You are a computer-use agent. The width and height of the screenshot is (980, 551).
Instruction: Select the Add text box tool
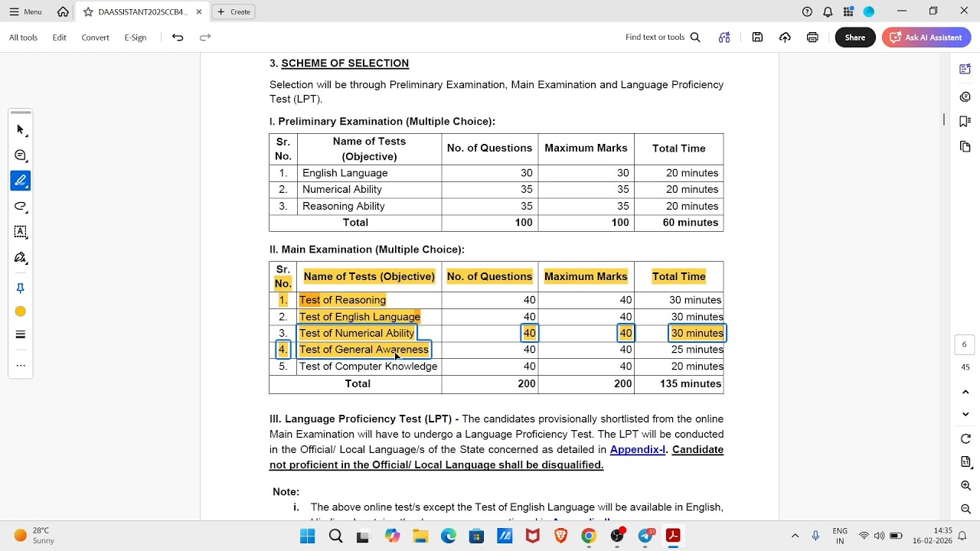[x=21, y=232]
